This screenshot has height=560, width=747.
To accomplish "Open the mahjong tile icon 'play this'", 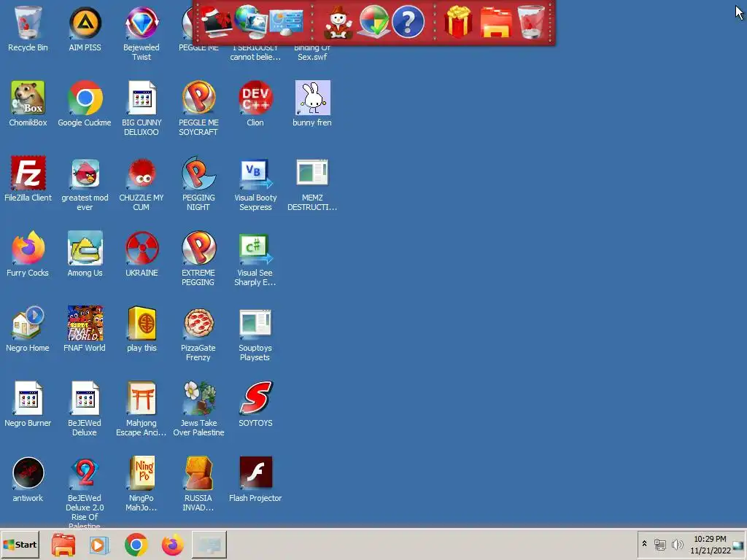I will pos(142,329).
